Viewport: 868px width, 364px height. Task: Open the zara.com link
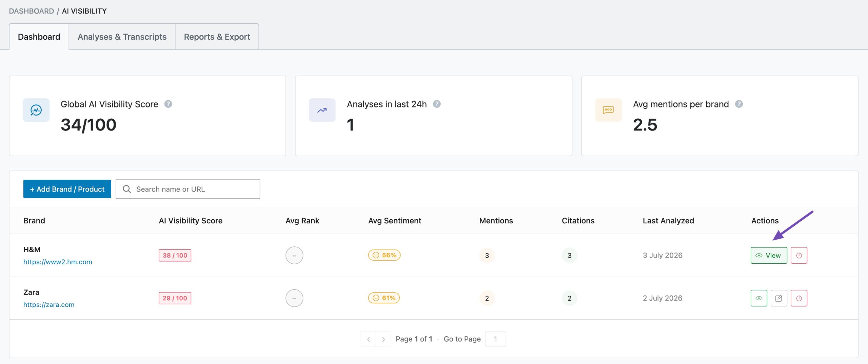[49, 304]
